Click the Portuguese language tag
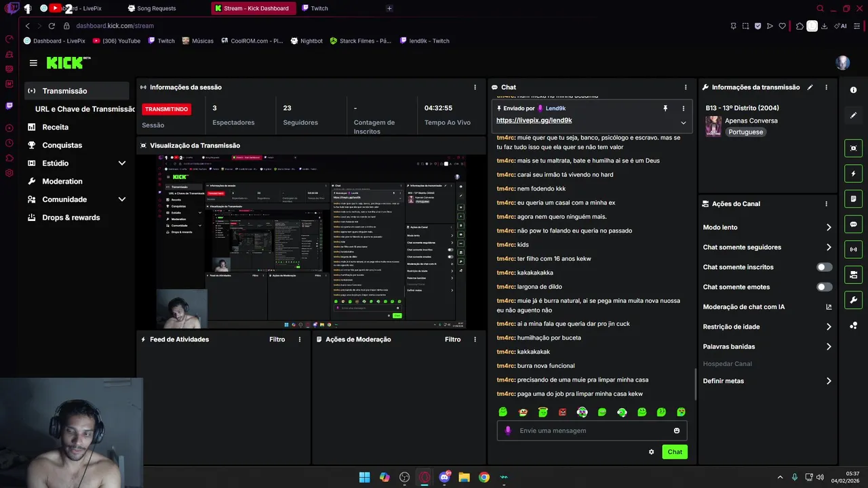868x488 pixels. 746,132
